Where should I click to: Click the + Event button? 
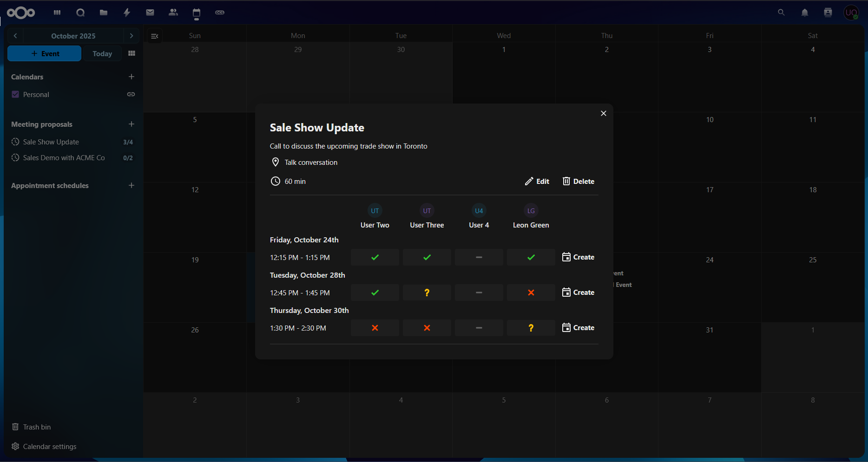click(x=44, y=53)
